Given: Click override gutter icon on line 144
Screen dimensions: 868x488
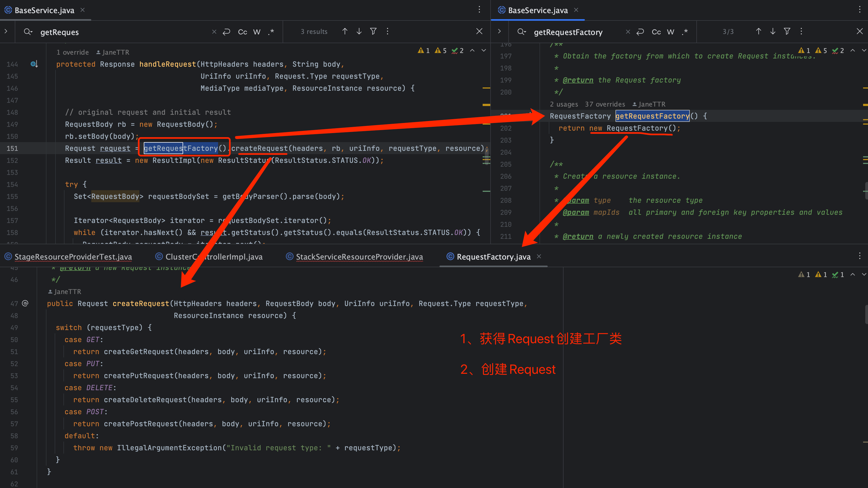Looking at the screenshot, I should point(34,64).
